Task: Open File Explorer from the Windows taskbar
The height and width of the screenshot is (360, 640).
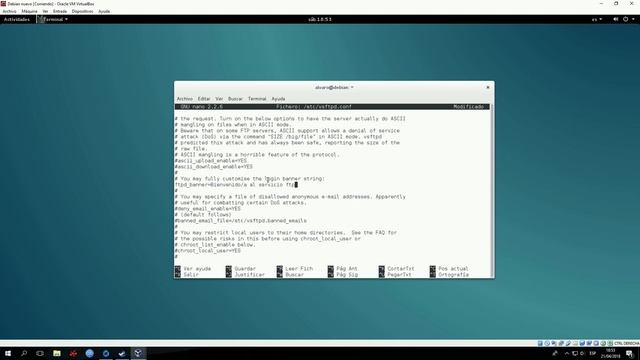Action: [x=57, y=353]
